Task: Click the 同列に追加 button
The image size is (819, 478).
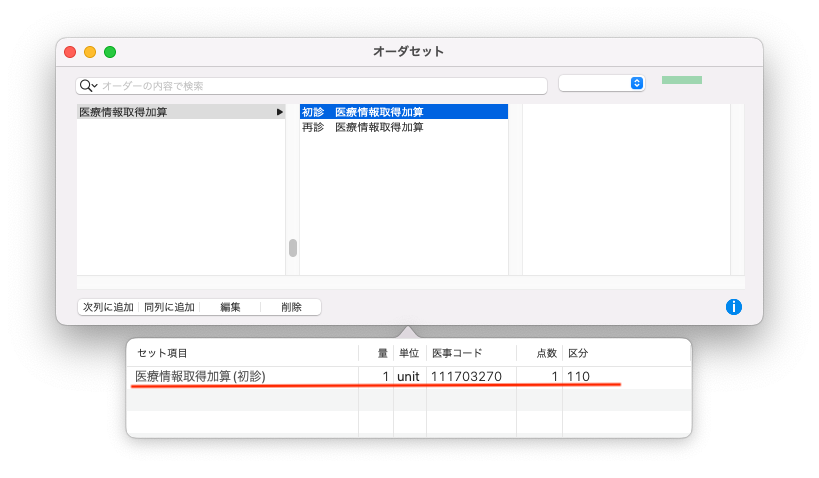Action: tap(169, 307)
